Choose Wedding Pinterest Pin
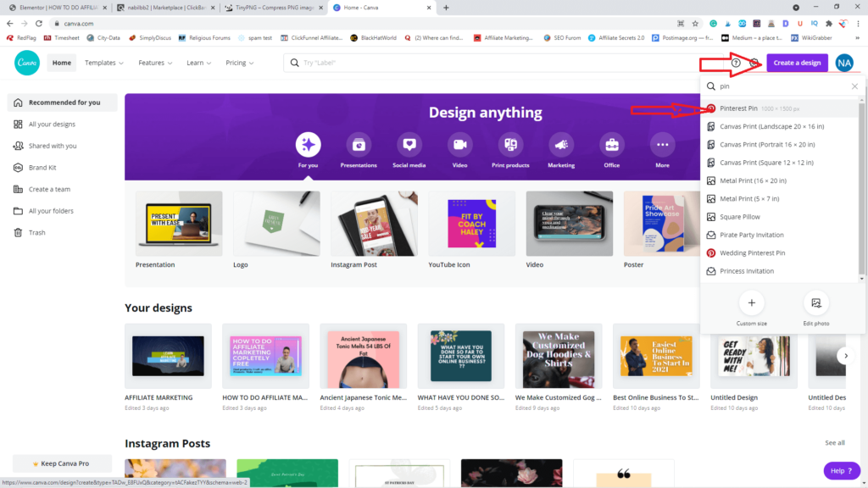This screenshot has width=868, height=488. pyautogui.click(x=780, y=252)
